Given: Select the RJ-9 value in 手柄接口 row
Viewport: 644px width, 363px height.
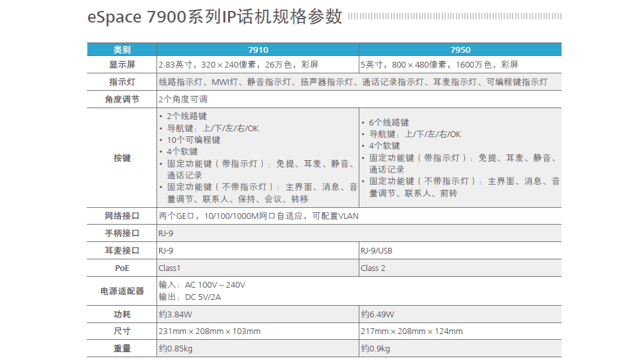Looking at the screenshot, I should (166, 233).
